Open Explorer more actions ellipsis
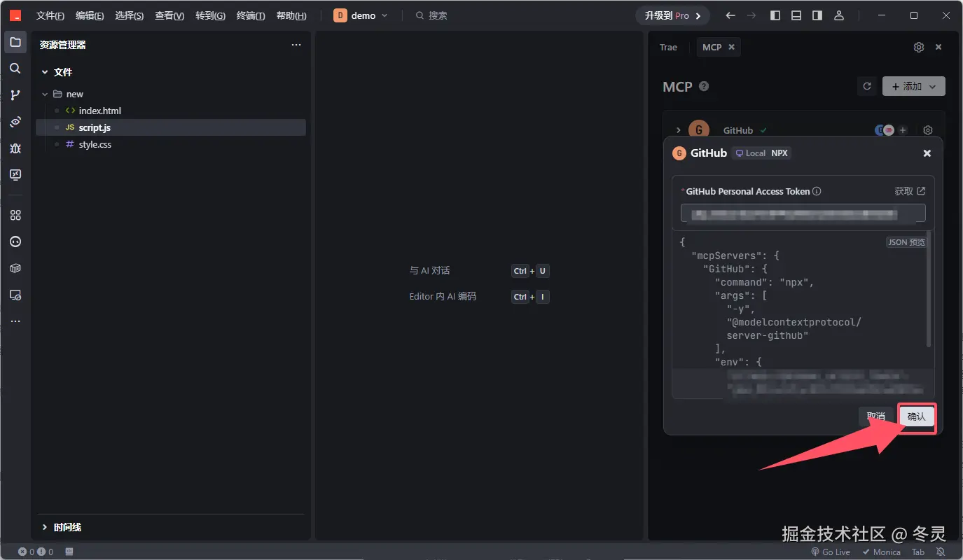Viewport: 963px width, 560px height. (x=296, y=45)
